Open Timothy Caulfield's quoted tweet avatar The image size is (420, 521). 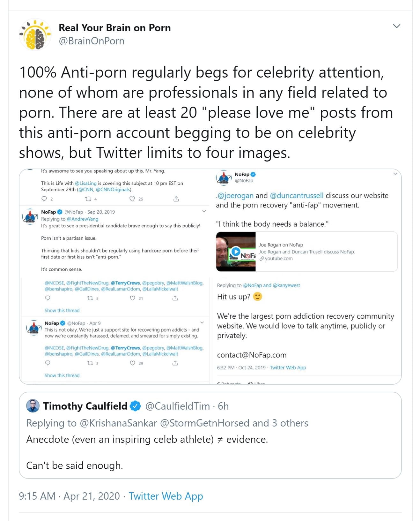pyautogui.click(x=33, y=406)
